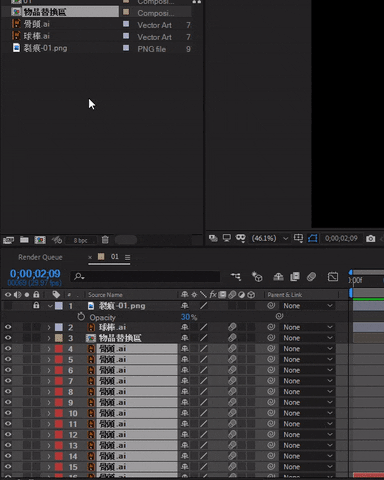Image resolution: width=384 pixels, height=480 pixels.
Task: Click the Interpret Footage icon in Project panel
Action: [8, 240]
